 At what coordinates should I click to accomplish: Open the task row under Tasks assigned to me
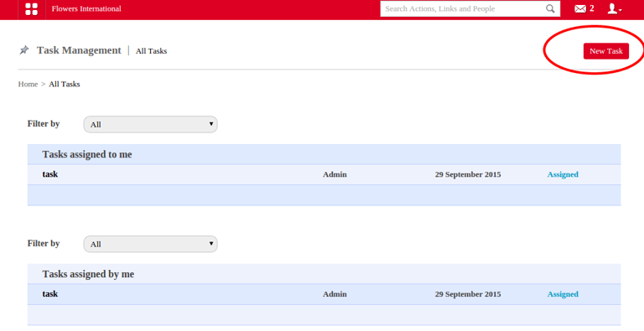pos(324,174)
